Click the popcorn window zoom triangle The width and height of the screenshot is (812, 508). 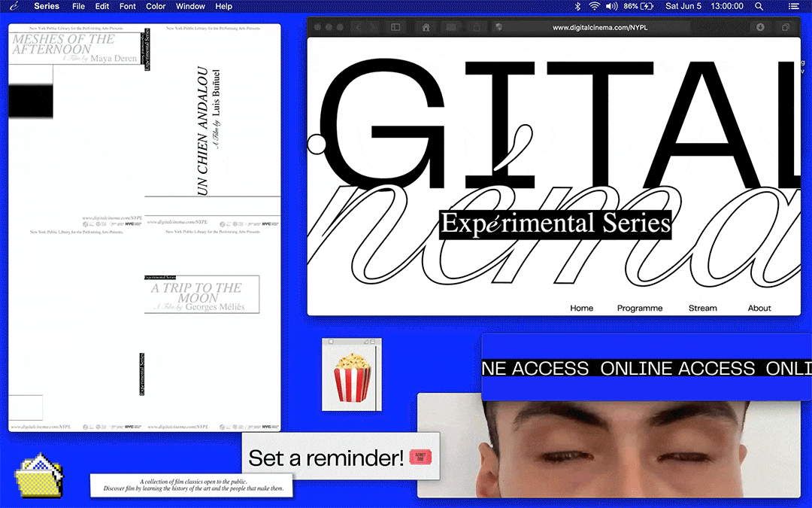(365, 342)
